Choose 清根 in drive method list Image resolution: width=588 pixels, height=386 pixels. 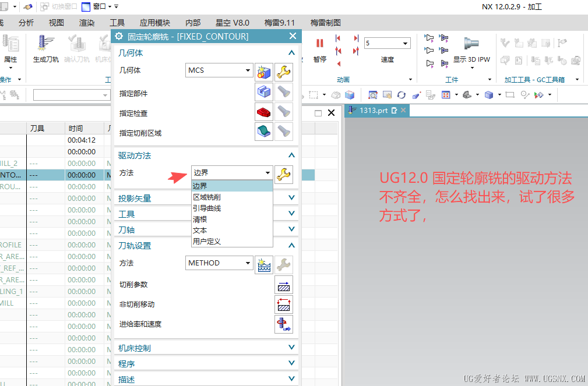point(232,219)
